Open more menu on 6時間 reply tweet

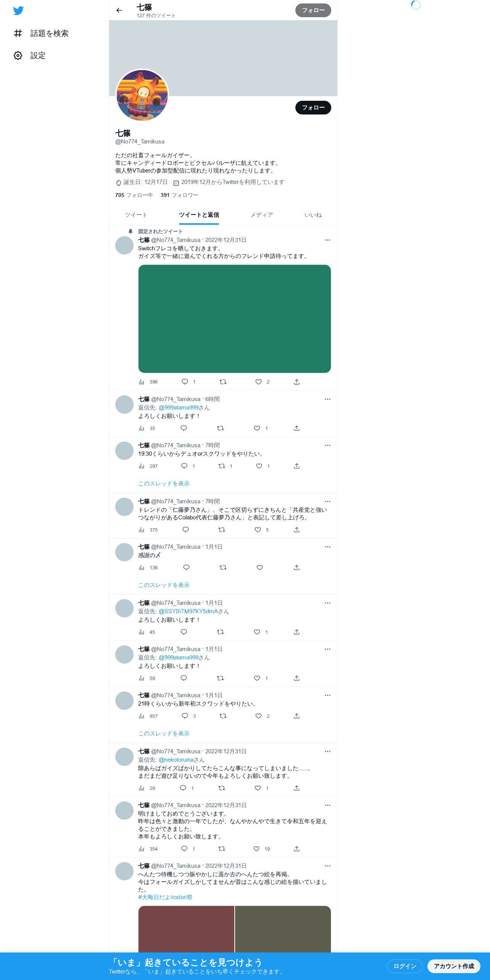point(327,399)
